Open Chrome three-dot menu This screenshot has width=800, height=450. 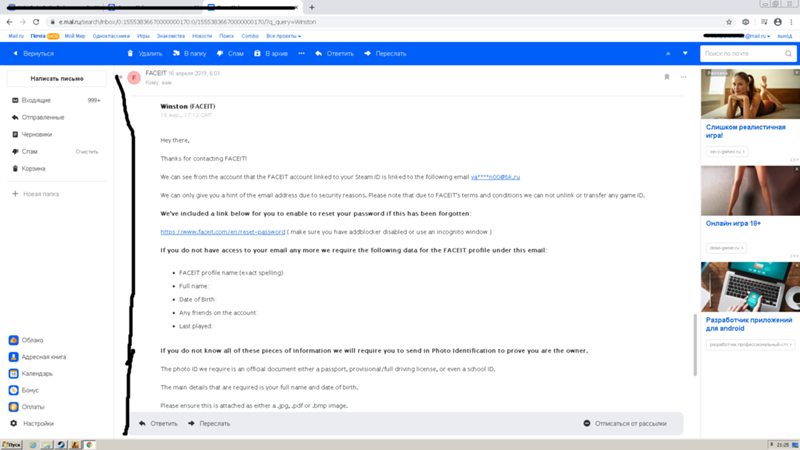pos(791,22)
